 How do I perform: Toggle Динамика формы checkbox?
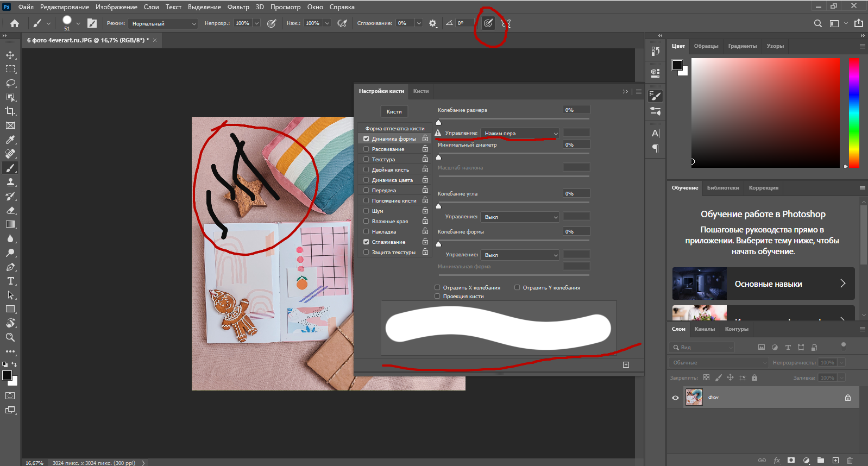click(x=366, y=138)
